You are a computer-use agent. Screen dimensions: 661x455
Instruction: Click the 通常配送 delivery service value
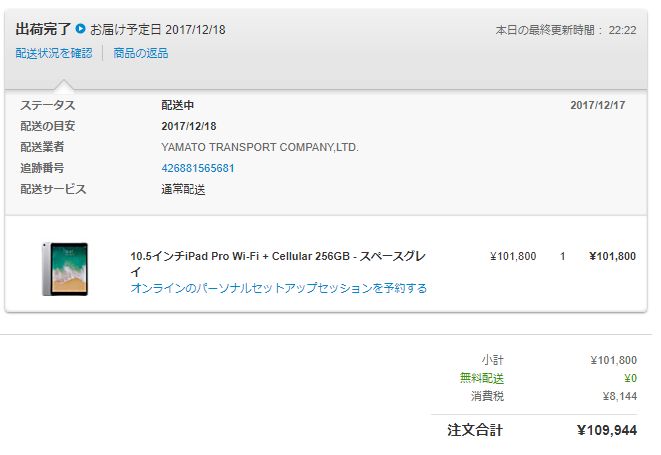183,189
